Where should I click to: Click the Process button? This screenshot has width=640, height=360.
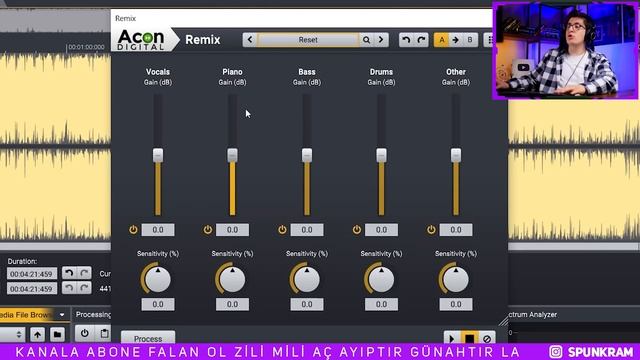148,338
